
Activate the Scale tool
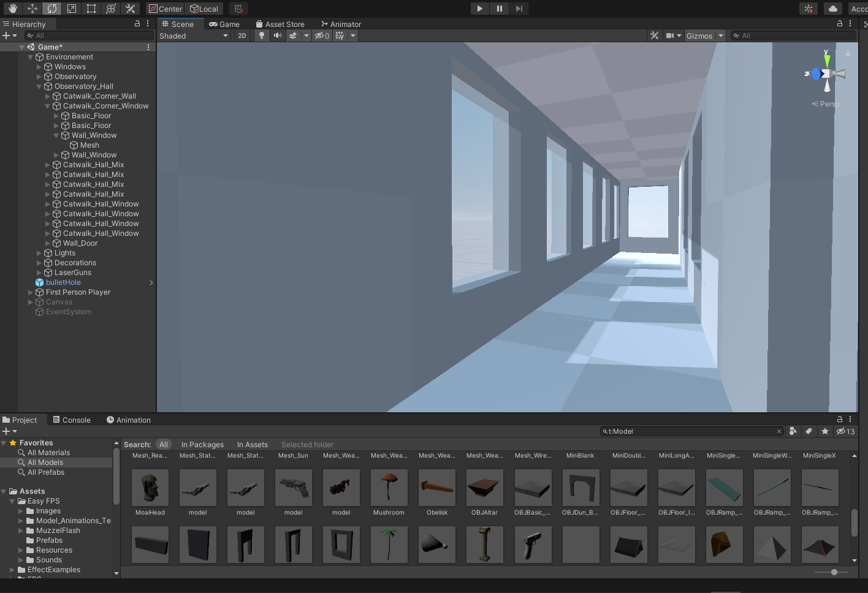[72, 9]
